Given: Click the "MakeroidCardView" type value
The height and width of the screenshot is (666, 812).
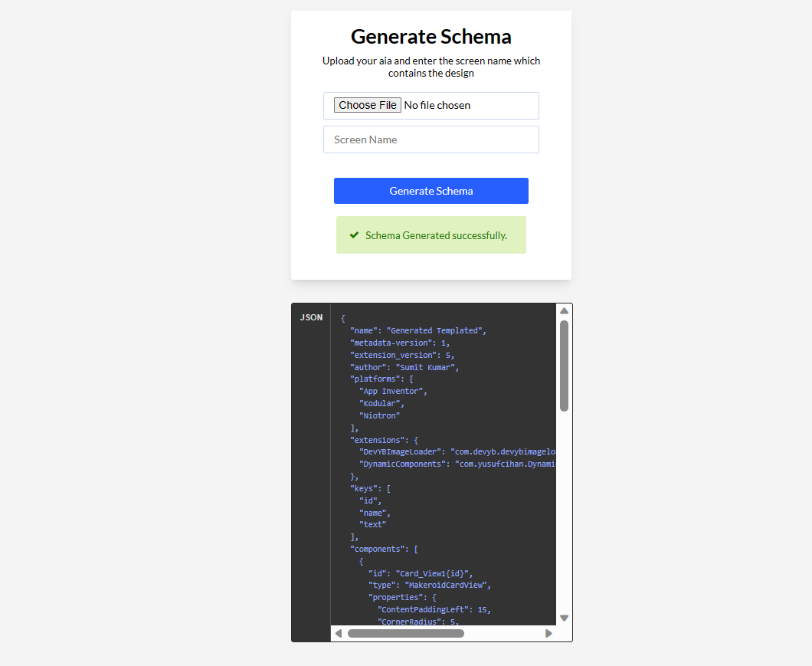Looking at the screenshot, I should click(445, 586).
